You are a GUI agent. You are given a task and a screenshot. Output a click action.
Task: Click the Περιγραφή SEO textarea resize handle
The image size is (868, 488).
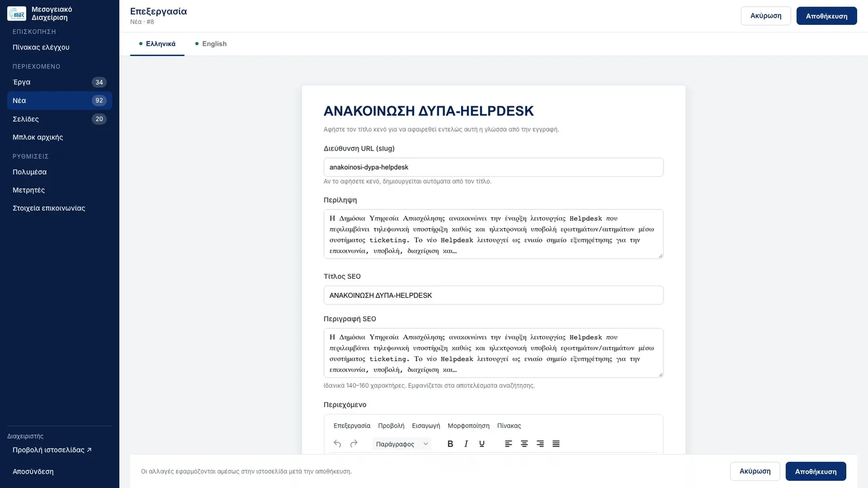(660, 374)
